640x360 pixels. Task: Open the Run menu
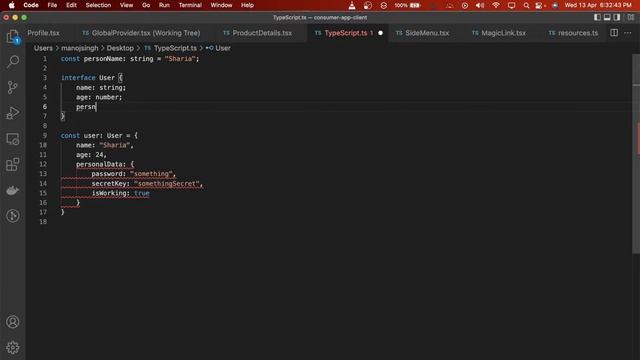coord(164,5)
